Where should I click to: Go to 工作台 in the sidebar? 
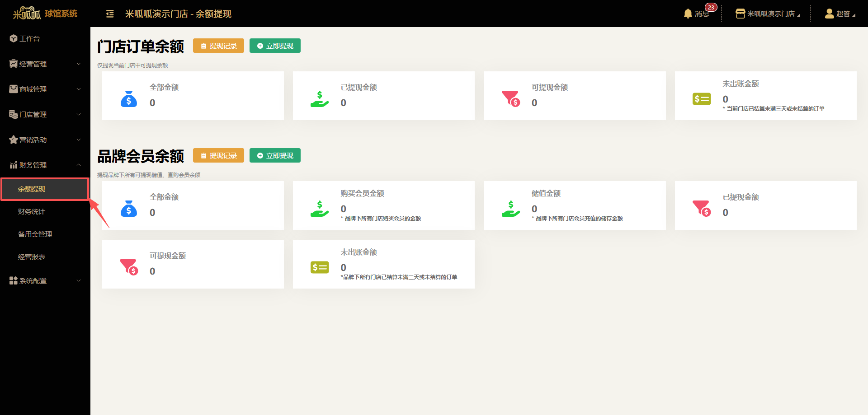click(30, 39)
